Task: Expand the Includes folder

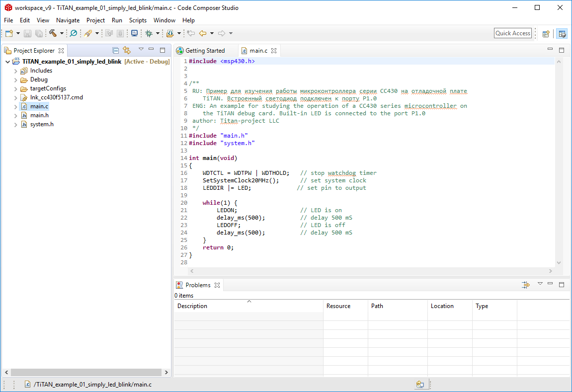Action: tap(16, 71)
